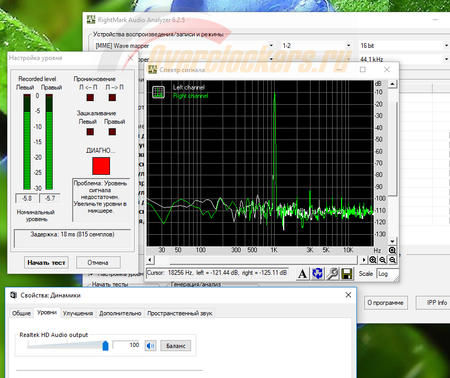Click the Баланс button
This screenshot has height=378, width=450.
(176, 346)
